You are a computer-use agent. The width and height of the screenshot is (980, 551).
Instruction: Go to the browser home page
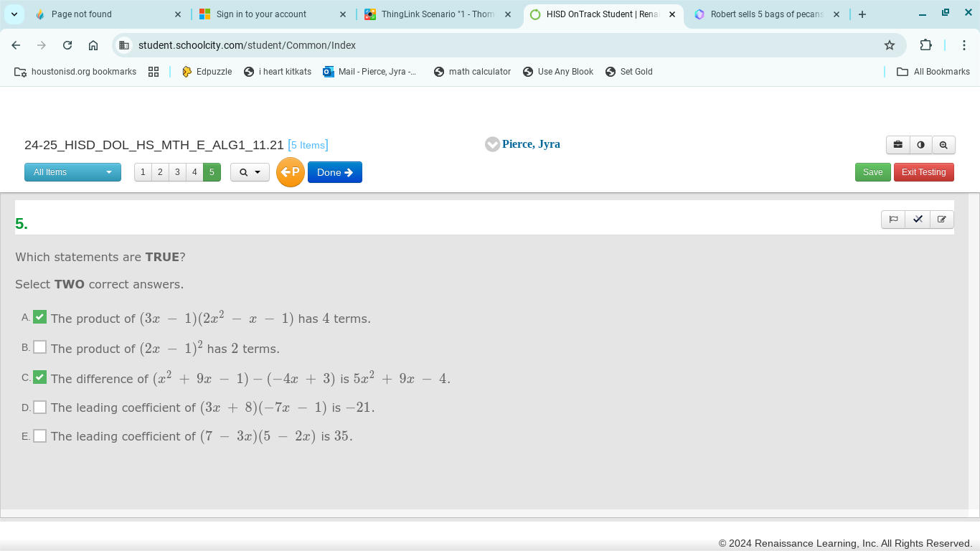click(93, 45)
